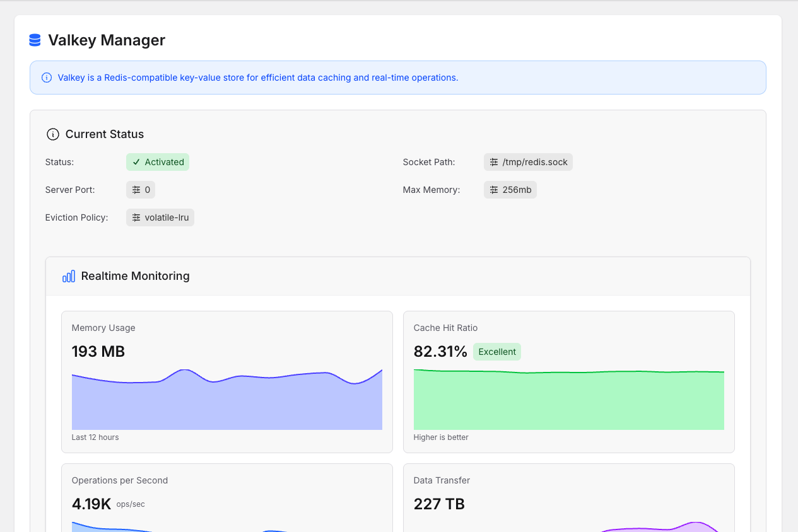Click the 256mb max memory badge
This screenshot has width=798, height=532.
click(510, 190)
